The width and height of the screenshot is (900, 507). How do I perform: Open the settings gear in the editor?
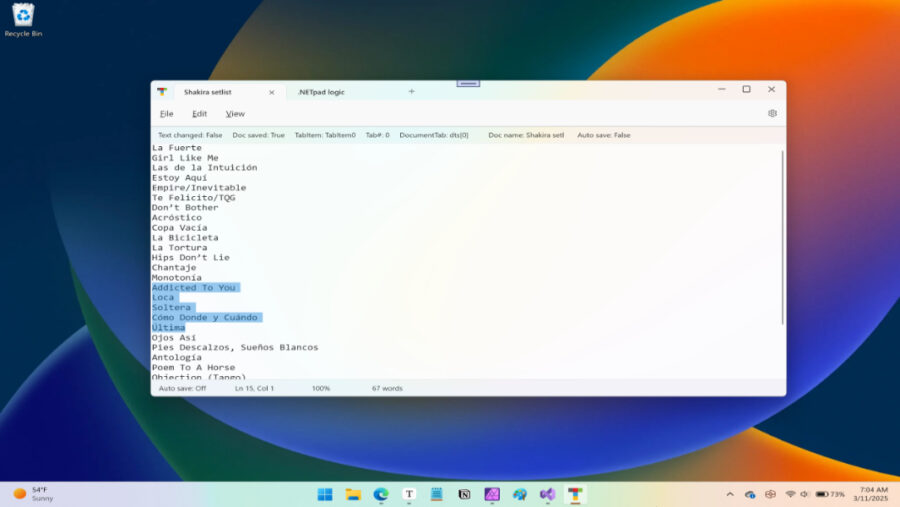772,113
